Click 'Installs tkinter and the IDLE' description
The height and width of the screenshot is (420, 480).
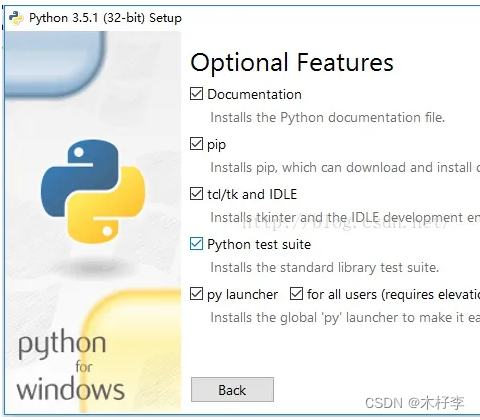[345, 217]
